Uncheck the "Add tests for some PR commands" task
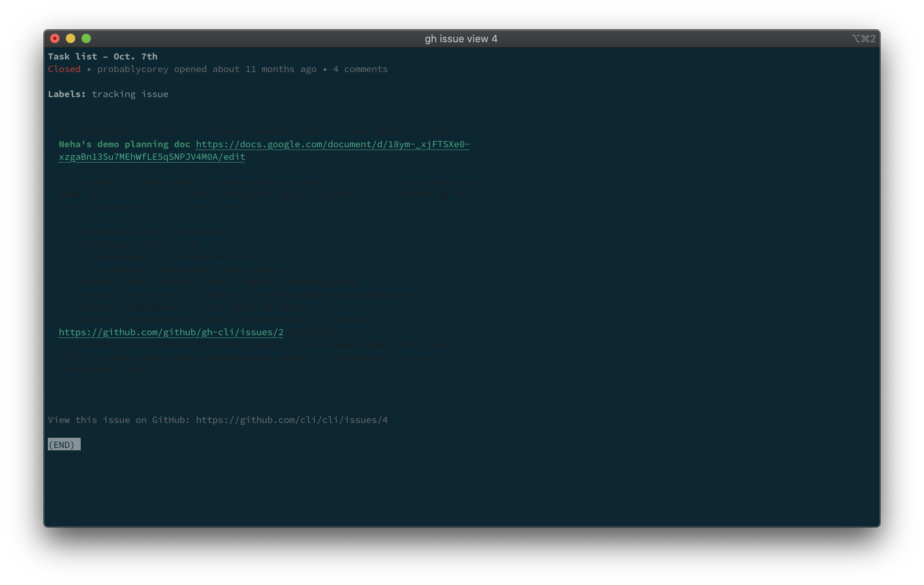 click(67, 294)
